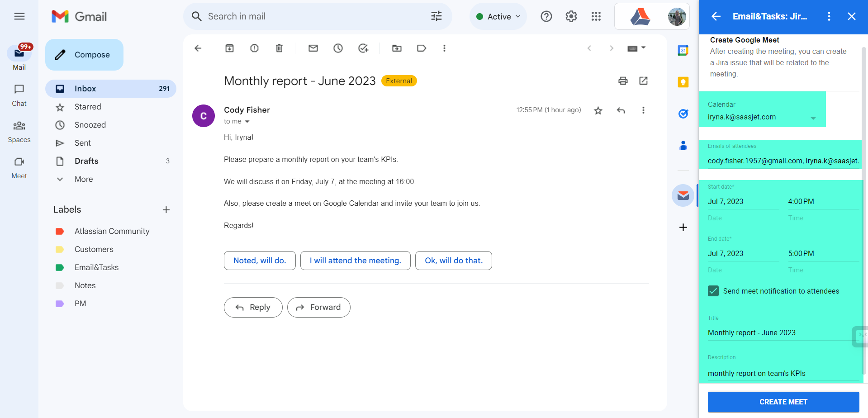This screenshot has width=868, height=418.
Task: Open Email&Tasks panel overflow menu
Action: tap(829, 17)
